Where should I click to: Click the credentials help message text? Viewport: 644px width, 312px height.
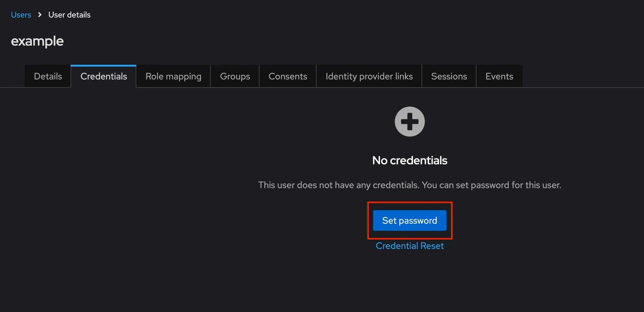pos(410,185)
